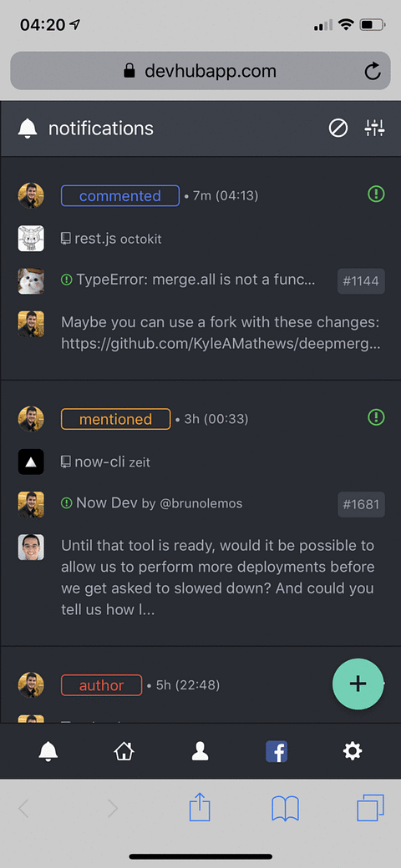Tap the devhubapp.com address field
The image size is (401, 868).
[x=200, y=71]
